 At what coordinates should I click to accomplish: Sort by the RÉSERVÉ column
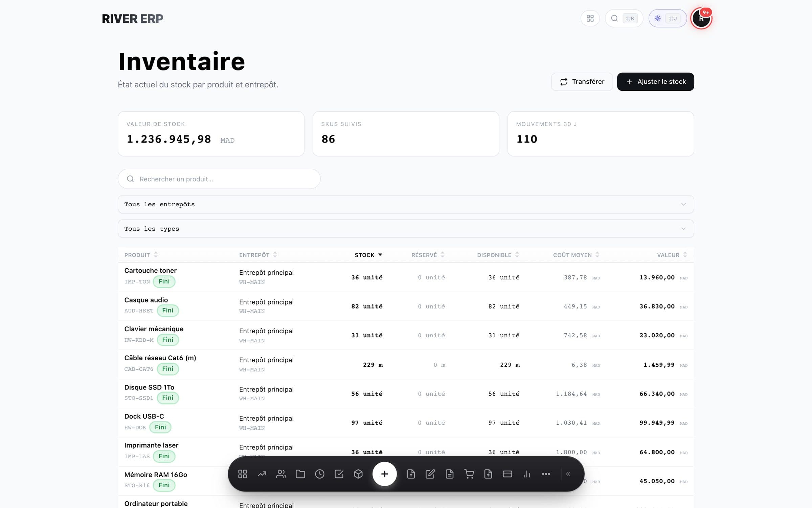point(428,255)
